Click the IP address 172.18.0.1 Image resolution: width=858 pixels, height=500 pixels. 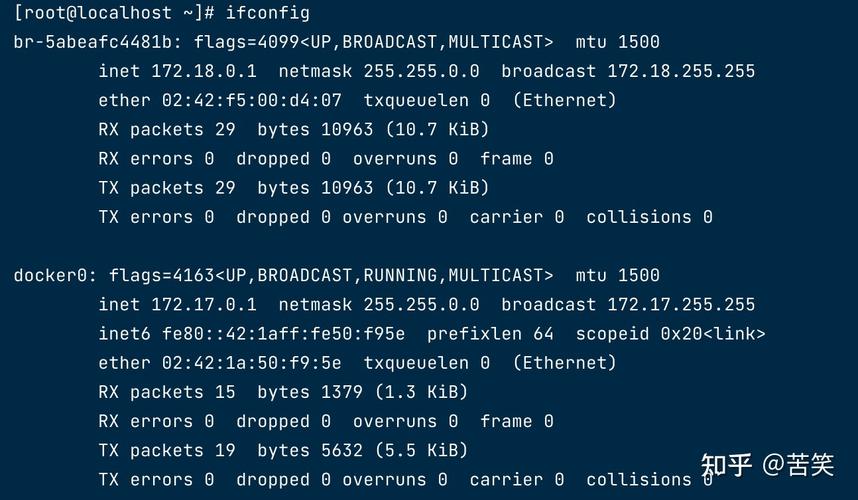click(204, 71)
